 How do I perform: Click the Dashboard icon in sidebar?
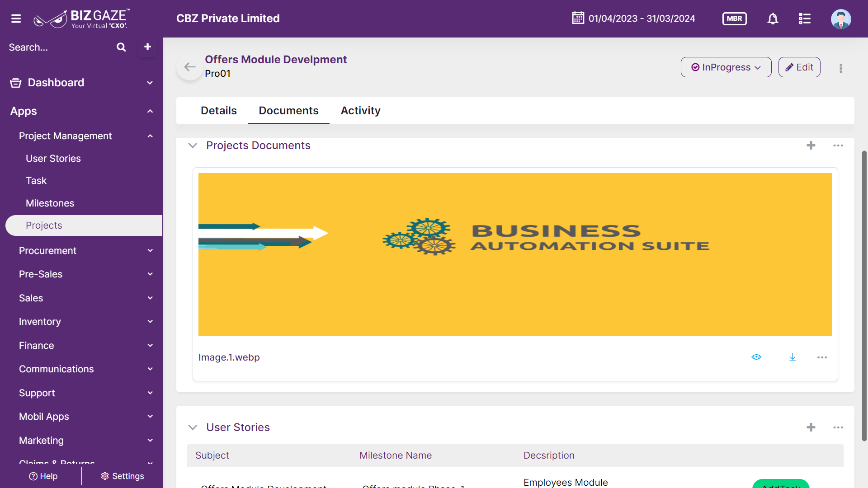coord(16,83)
